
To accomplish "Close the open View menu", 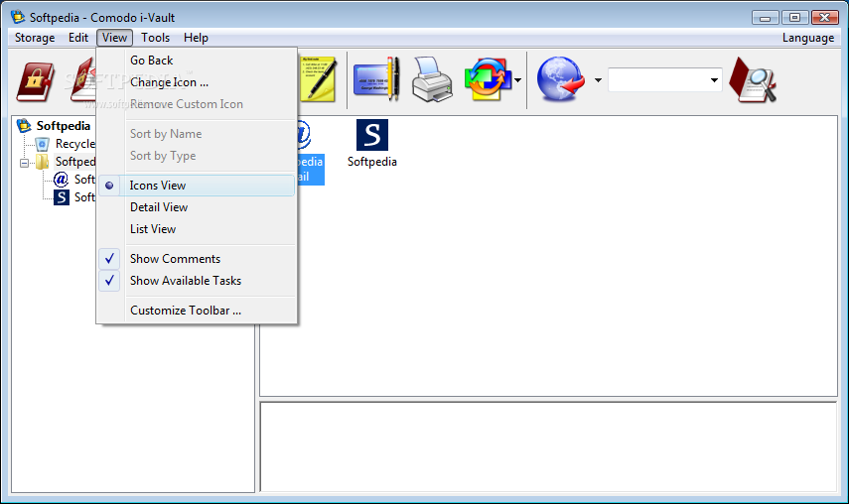I will (114, 38).
